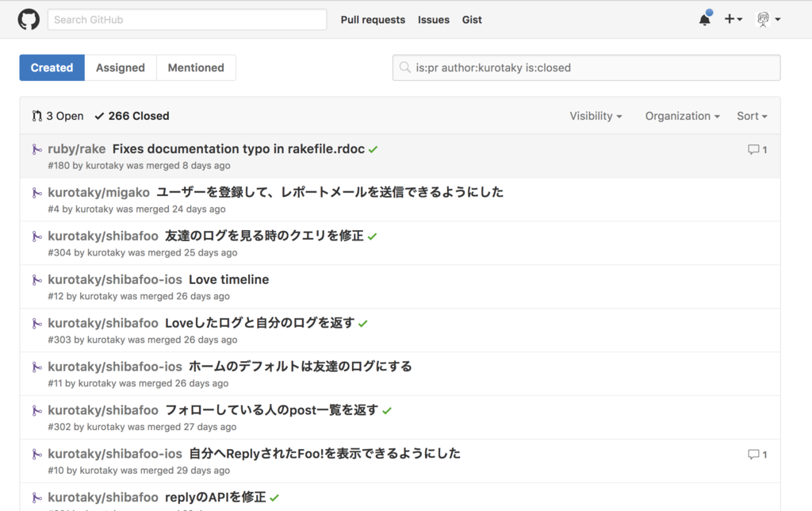This screenshot has width=812, height=511.
Task: Open the ruby/rake repository link
Action: [77, 148]
